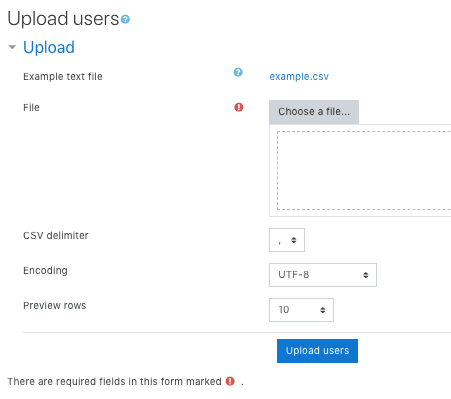This screenshot has width=451, height=399.
Task: Open help icon beside Upload users heading
Action: 125,19
